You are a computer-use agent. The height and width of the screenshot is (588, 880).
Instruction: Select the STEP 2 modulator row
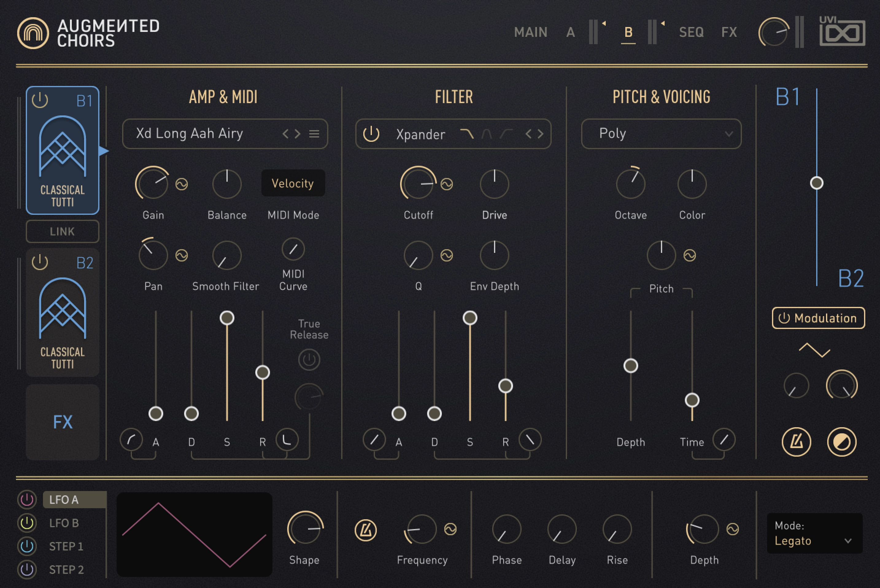tap(66, 569)
